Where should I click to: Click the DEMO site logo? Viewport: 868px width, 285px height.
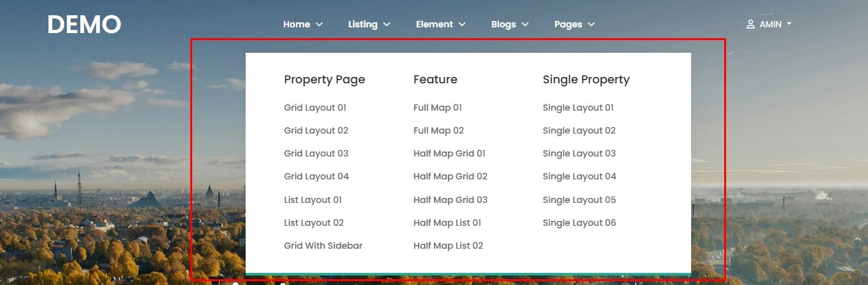pos(84,25)
